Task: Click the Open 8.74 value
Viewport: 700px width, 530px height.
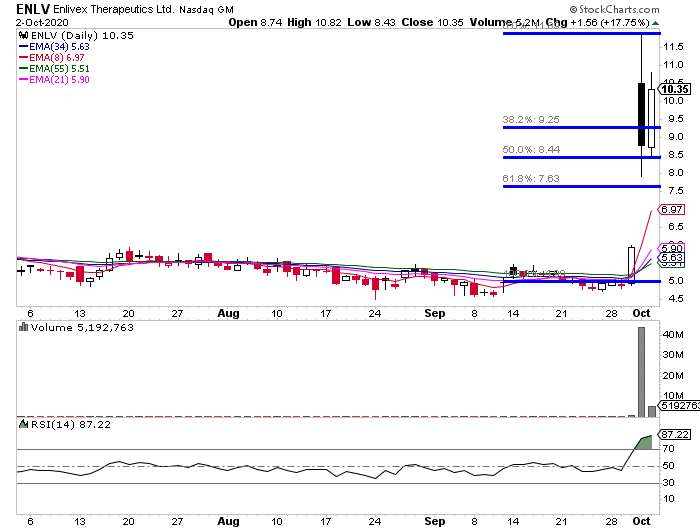Action: coord(255,22)
